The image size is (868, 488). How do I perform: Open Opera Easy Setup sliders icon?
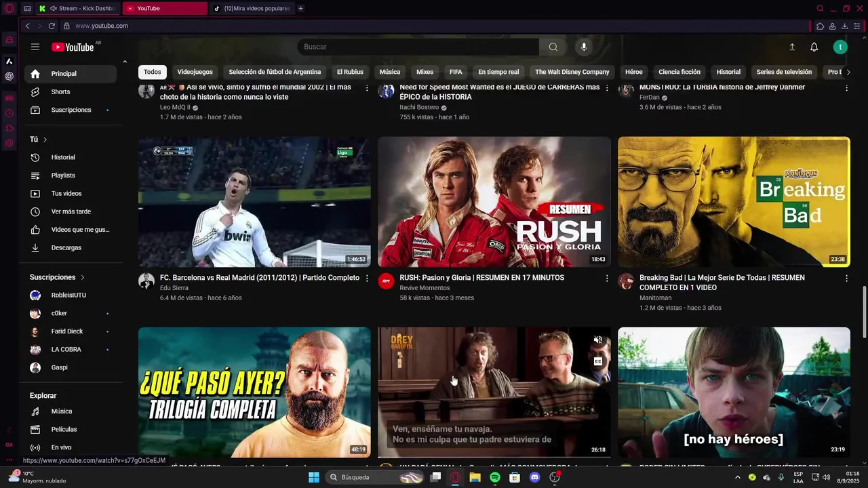(857, 26)
